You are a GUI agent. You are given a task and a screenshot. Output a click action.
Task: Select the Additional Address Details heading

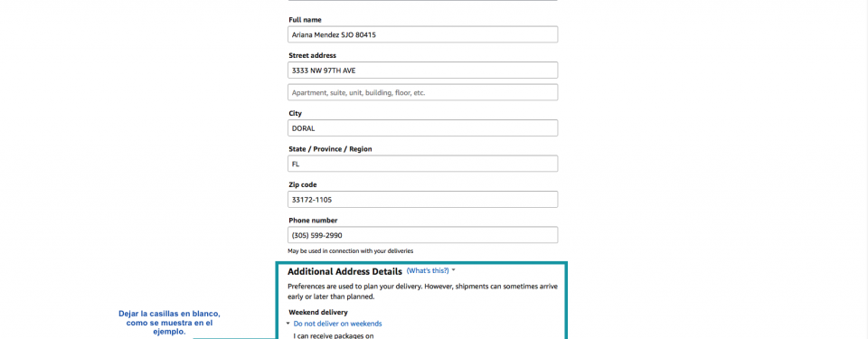click(344, 272)
